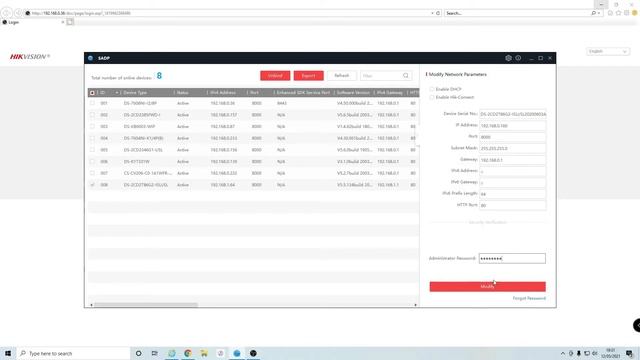
Task: Click the device list horizontal scrollbar
Action: (146, 305)
